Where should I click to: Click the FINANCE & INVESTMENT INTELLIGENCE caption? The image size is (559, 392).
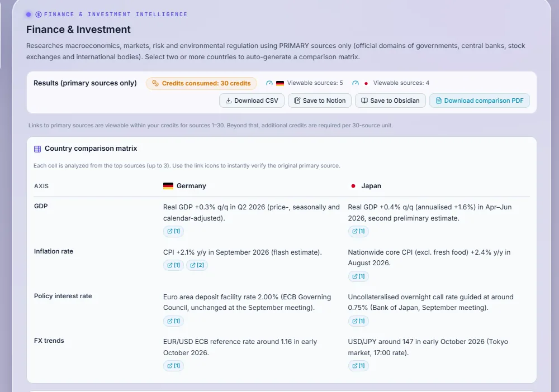(116, 15)
